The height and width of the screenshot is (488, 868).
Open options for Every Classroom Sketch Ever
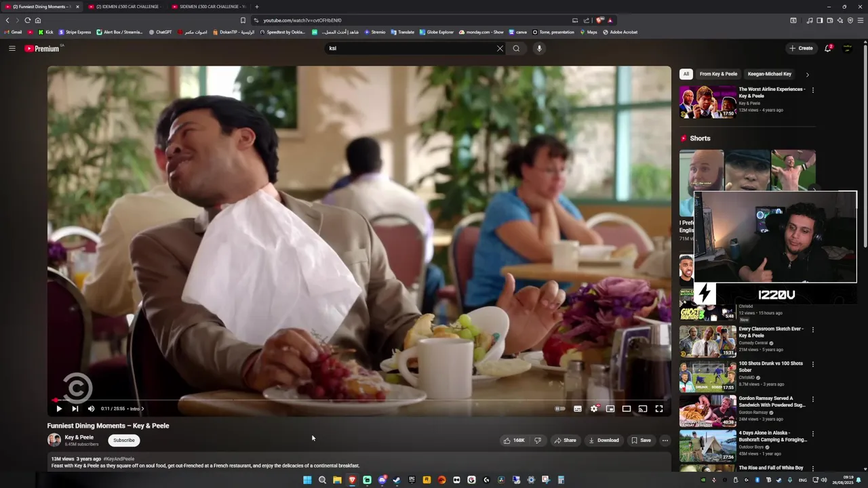pos(812,330)
